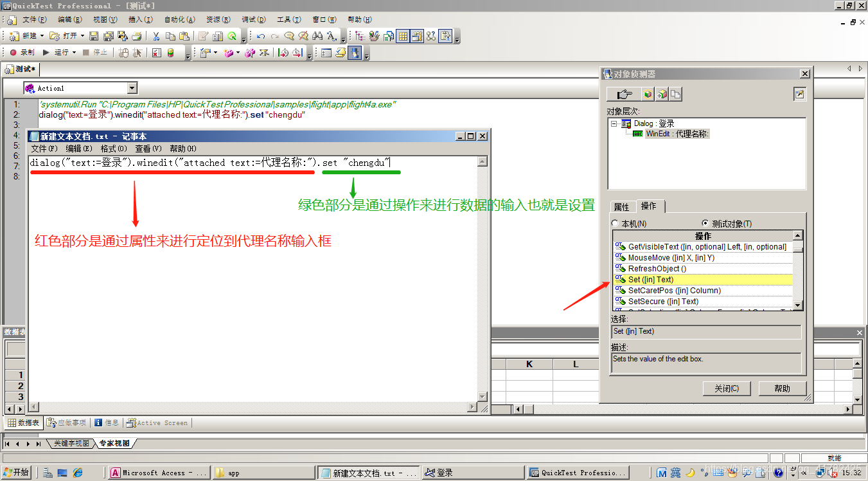Click the Replace icon next to binoculars
Viewport: 868px width, 481px height.
pyautogui.click(x=332, y=36)
